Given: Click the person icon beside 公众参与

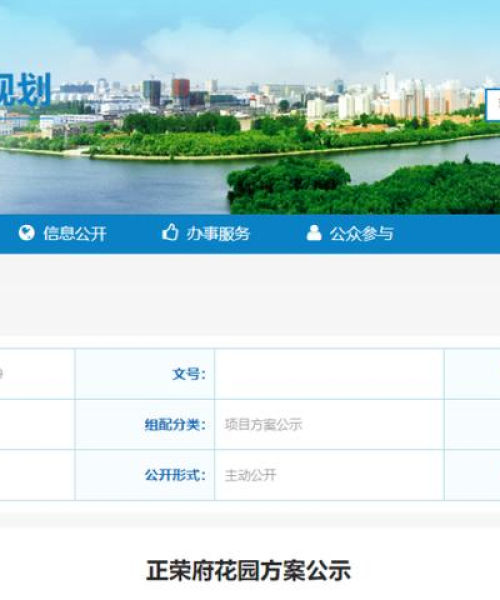Looking at the screenshot, I should [x=314, y=233].
